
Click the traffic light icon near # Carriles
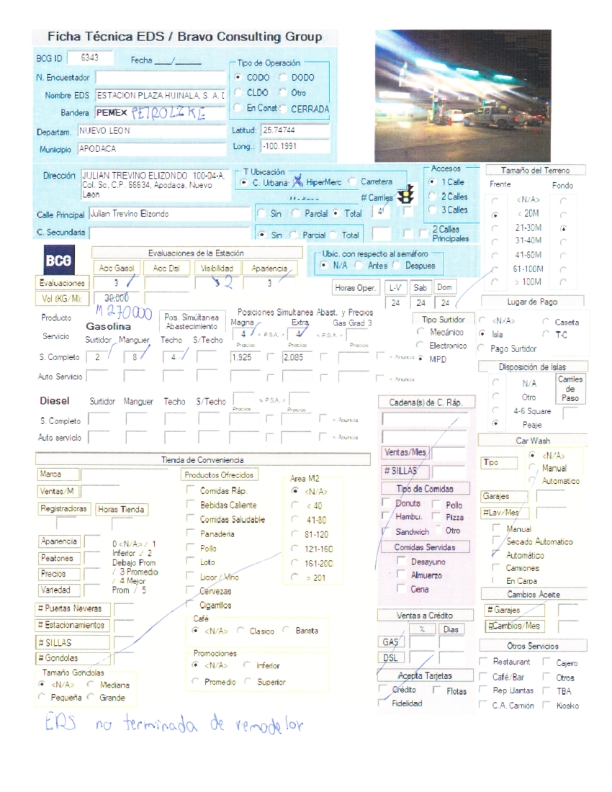[406, 194]
